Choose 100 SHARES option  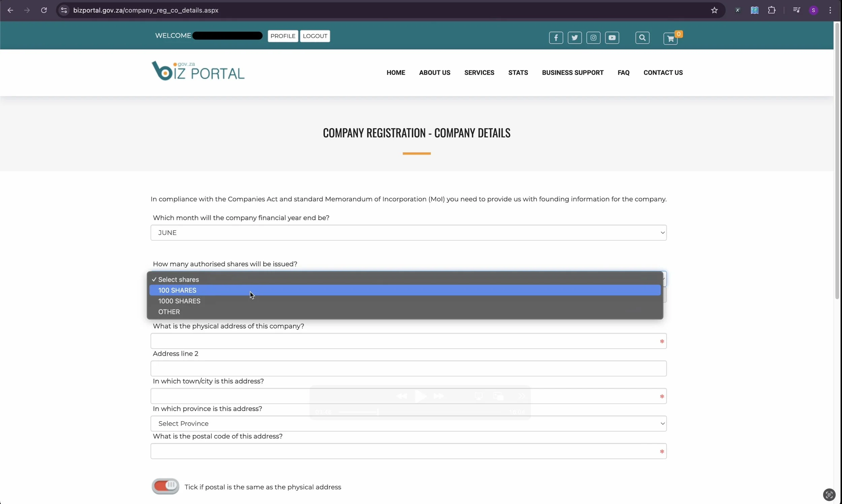pyautogui.click(x=177, y=290)
